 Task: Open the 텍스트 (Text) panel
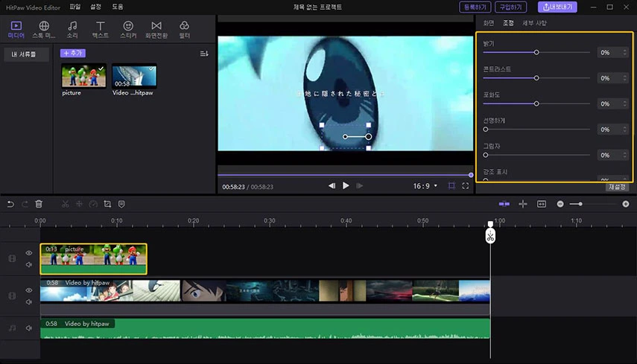pos(101,30)
